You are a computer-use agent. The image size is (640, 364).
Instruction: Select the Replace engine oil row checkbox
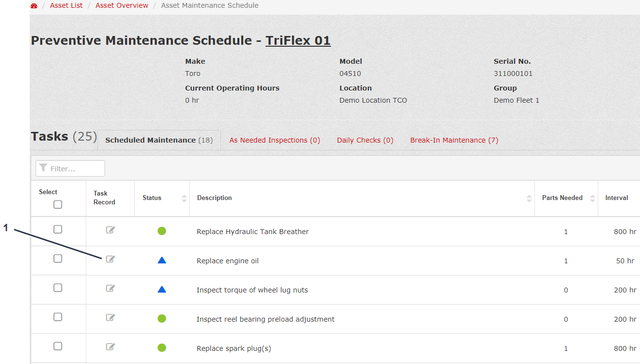58,258
